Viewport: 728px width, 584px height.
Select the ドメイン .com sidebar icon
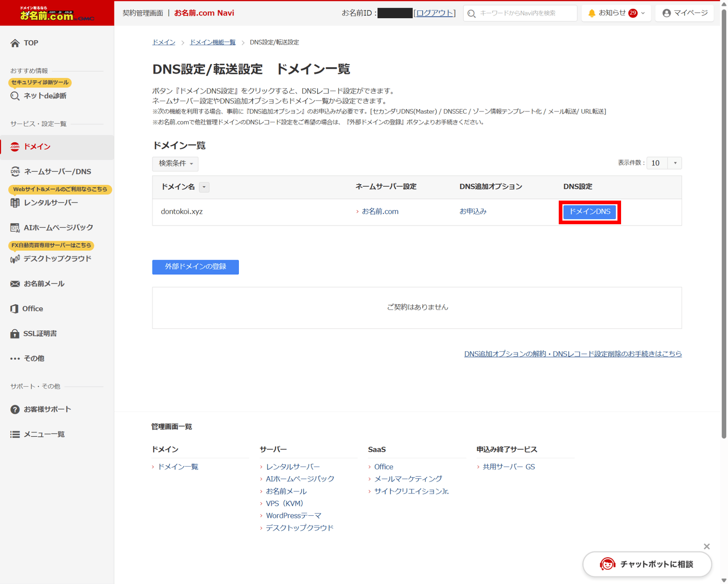(15, 146)
